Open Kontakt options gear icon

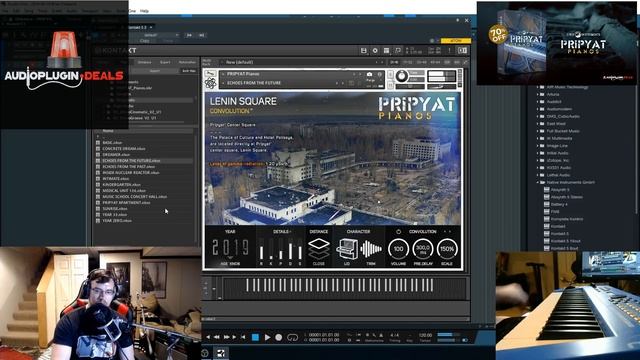click(x=375, y=51)
